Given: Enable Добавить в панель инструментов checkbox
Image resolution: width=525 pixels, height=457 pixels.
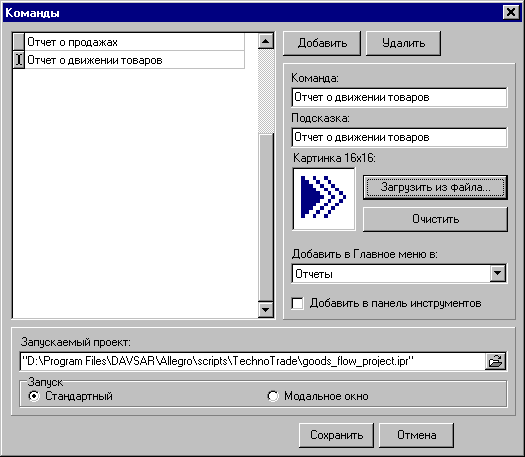Looking at the screenshot, I should [298, 303].
